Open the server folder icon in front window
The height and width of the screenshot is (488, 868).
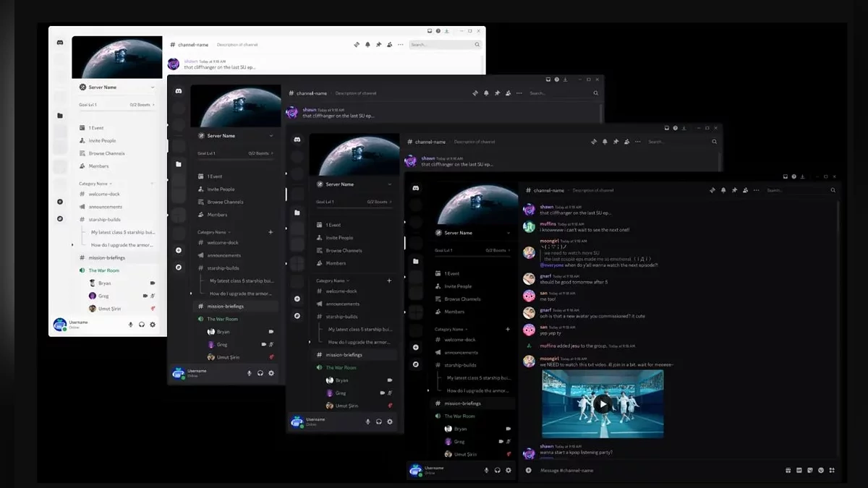coord(415,261)
